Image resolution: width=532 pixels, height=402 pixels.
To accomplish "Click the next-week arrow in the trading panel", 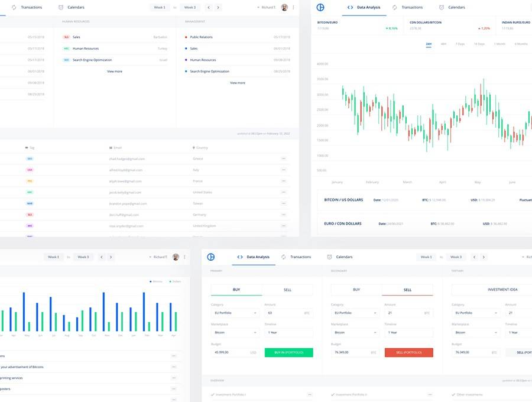I will pos(484,257).
